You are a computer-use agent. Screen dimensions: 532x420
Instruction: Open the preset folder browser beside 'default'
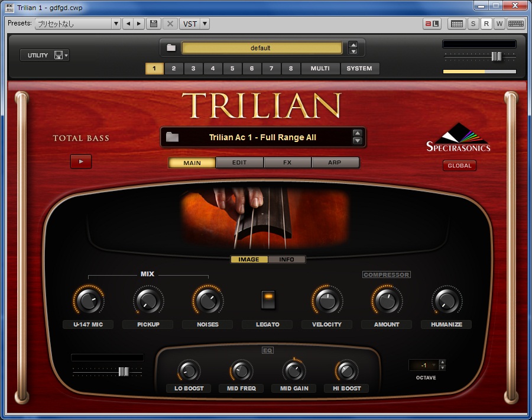coord(171,47)
